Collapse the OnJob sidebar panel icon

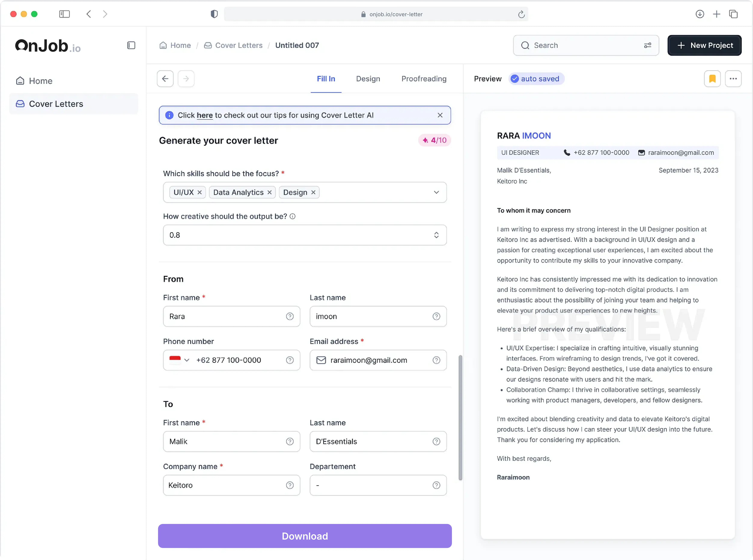click(131, 45)
